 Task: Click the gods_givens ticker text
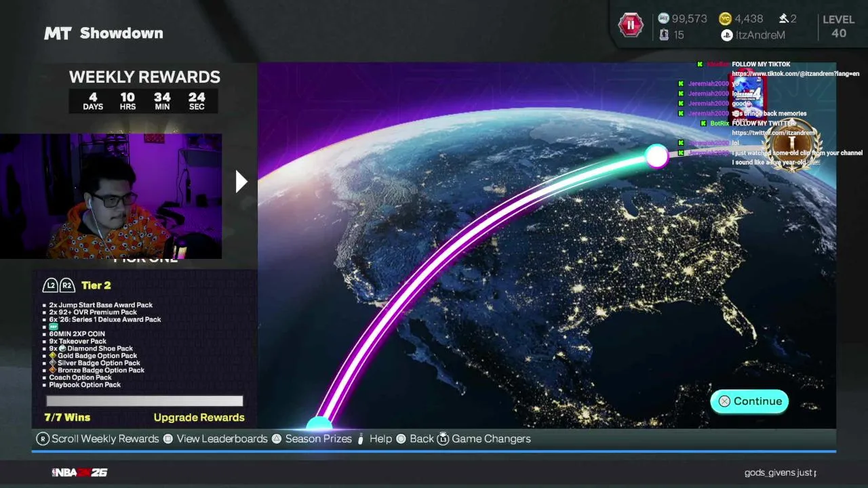(780, 472)
